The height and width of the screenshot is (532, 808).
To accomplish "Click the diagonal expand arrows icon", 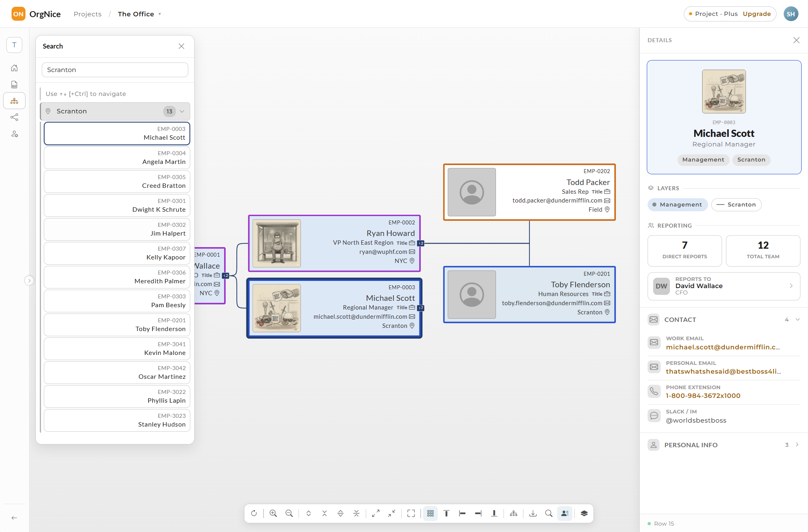I will 376,513.
